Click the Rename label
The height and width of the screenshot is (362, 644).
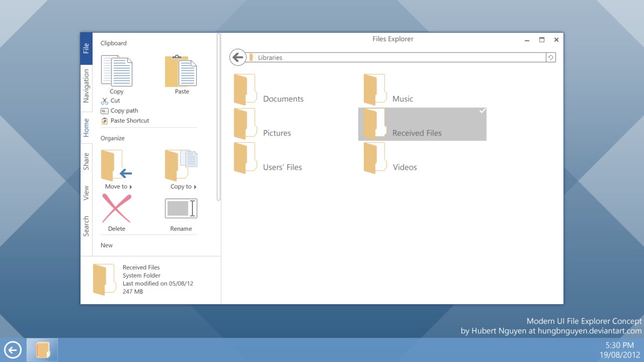181,229
